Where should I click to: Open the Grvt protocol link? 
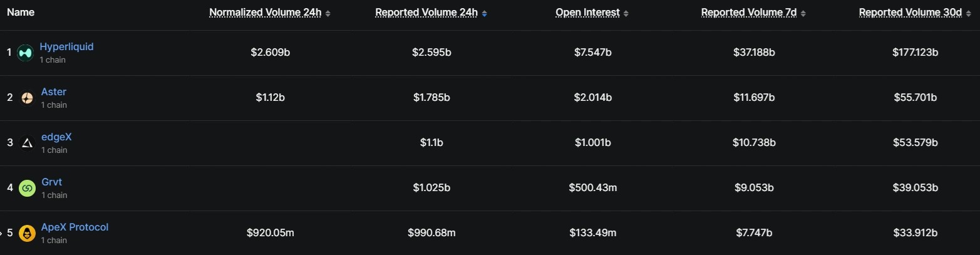pos(51,182)
